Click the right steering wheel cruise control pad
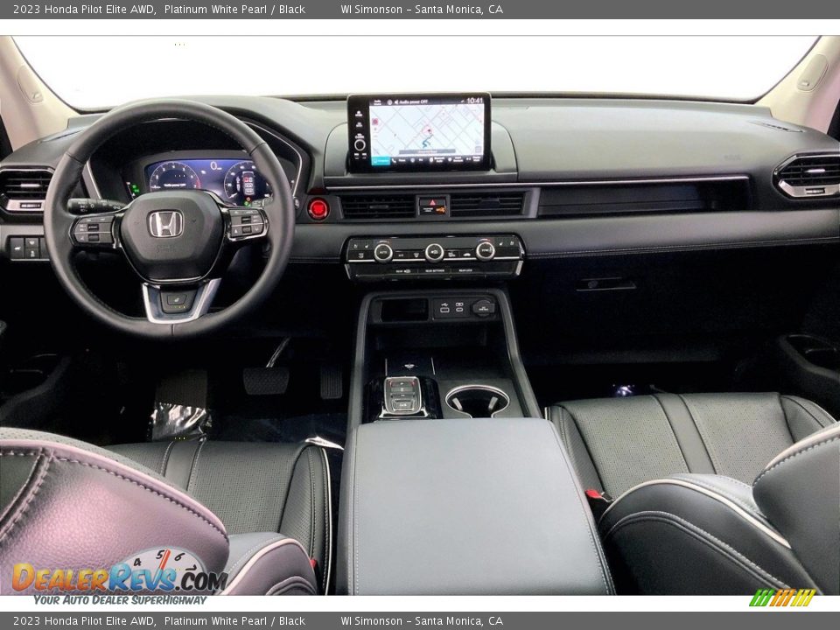The image size is (840, 630). [246, 223]
